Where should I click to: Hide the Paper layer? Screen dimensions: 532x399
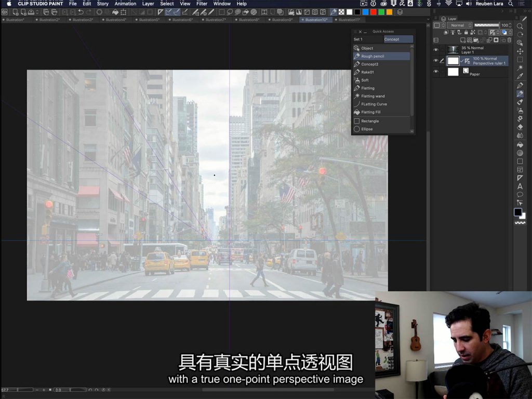(436, 72)
